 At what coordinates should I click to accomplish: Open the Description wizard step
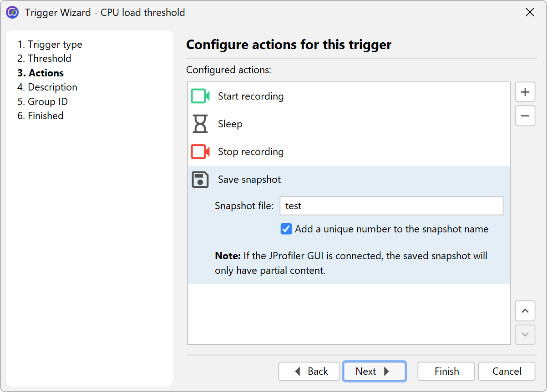(47, 87)
